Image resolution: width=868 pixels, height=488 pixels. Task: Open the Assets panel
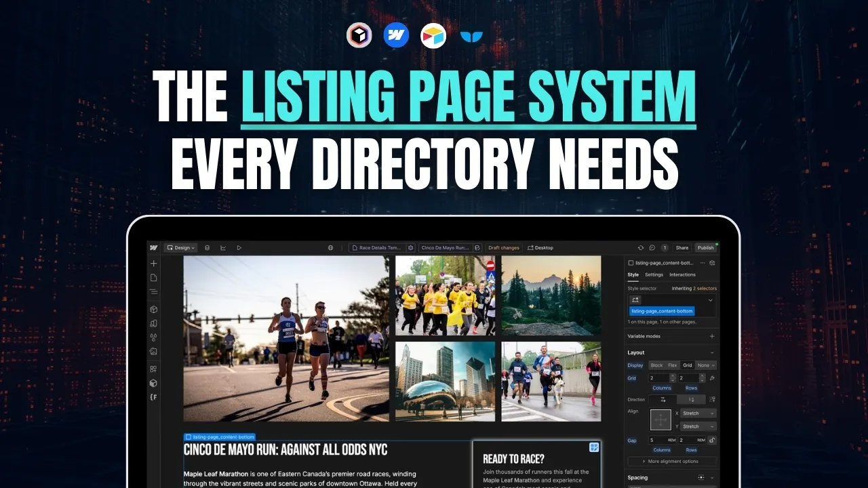153,351
